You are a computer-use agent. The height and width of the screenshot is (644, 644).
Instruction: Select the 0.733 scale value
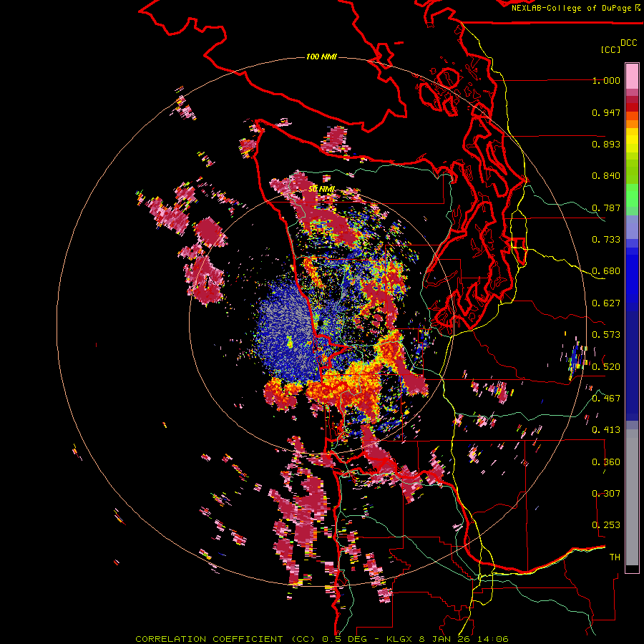click(x=606, y=240)
